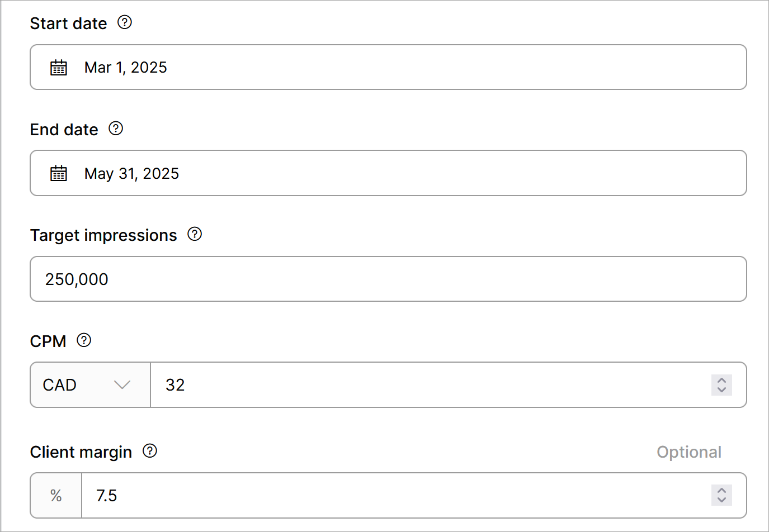Click the percent symbol prefix

pyautogui.click(x=56, y=496)
